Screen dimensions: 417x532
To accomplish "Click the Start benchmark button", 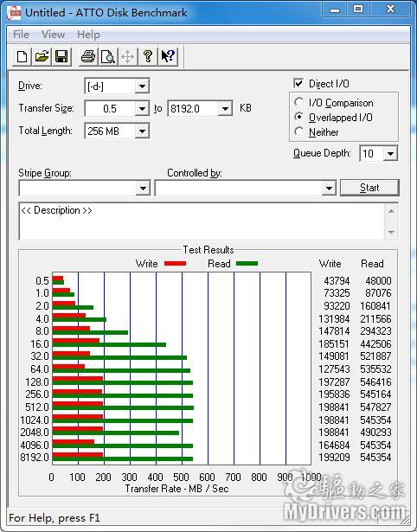I will tap(369, 188).
